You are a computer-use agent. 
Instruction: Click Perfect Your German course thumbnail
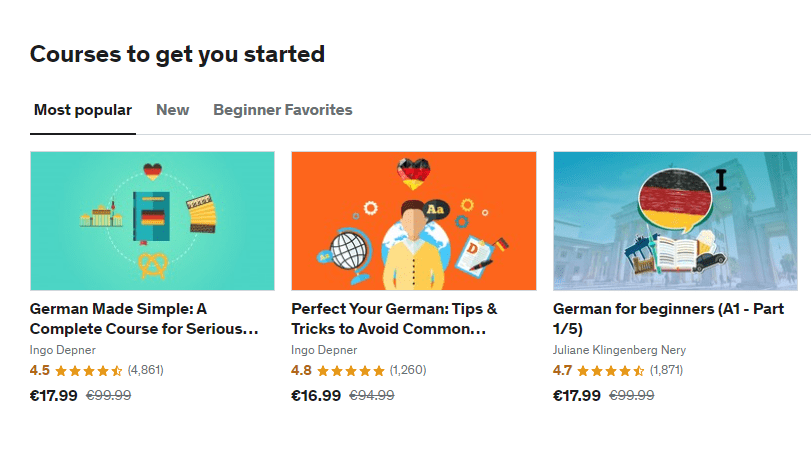(x=413, y=221)
